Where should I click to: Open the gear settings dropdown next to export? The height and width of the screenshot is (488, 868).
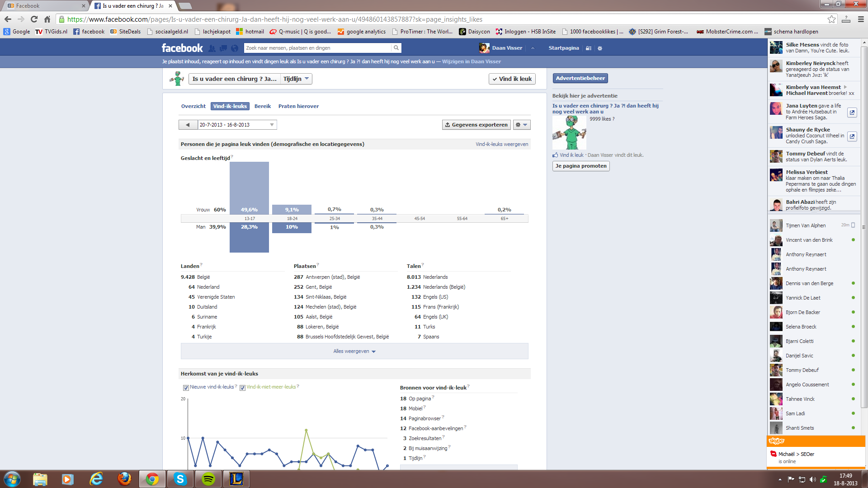(x=522, y=125)
